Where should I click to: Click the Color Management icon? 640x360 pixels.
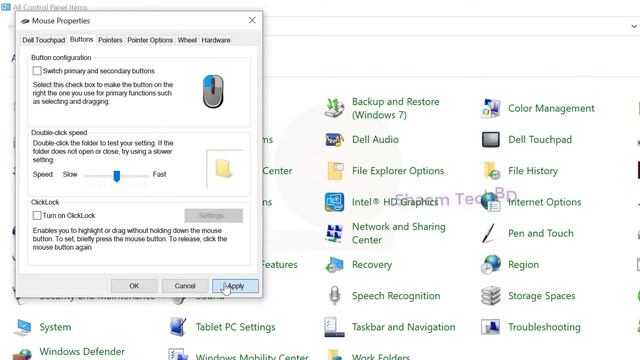(x=491, y=108)
